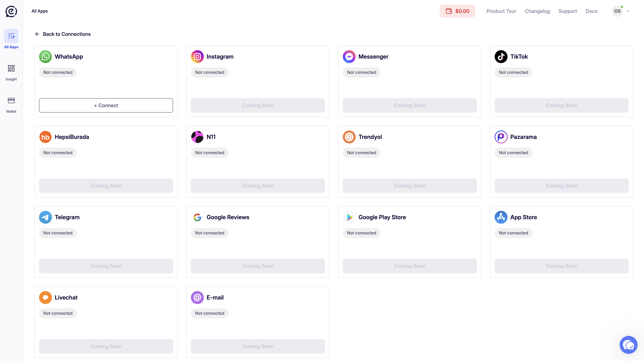Click the E-mail logo icon
644x361 pixels.
click(x=197, y=297)
